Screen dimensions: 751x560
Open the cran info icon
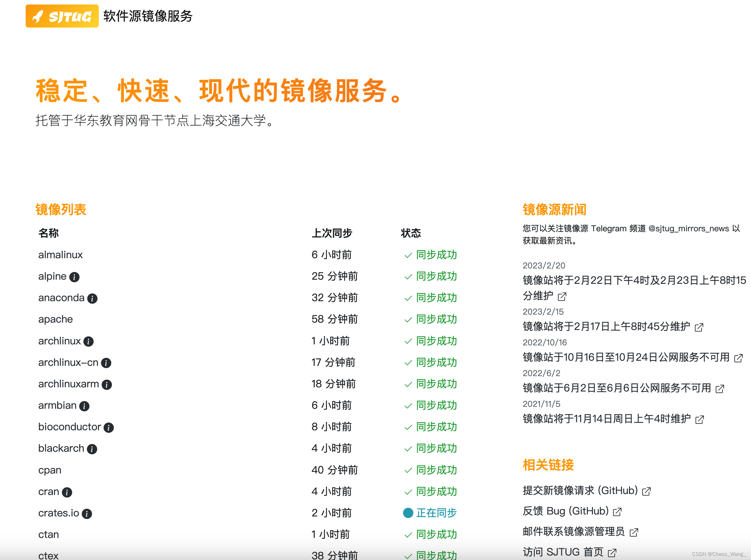67,492
